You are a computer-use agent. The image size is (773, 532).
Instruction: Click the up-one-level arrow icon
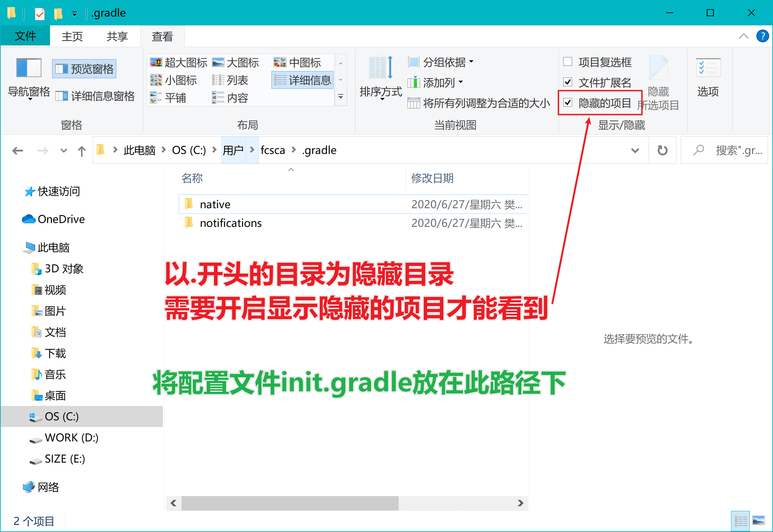[x=81, y=151]
